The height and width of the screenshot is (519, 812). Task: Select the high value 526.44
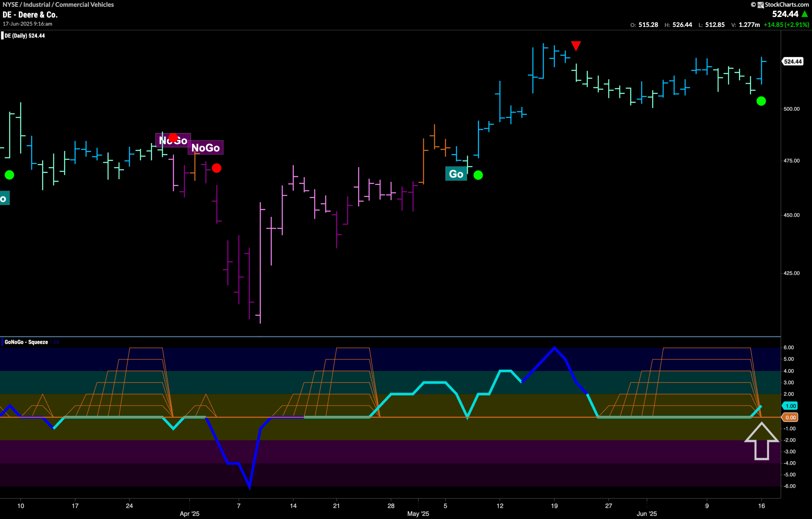[682, 25]
